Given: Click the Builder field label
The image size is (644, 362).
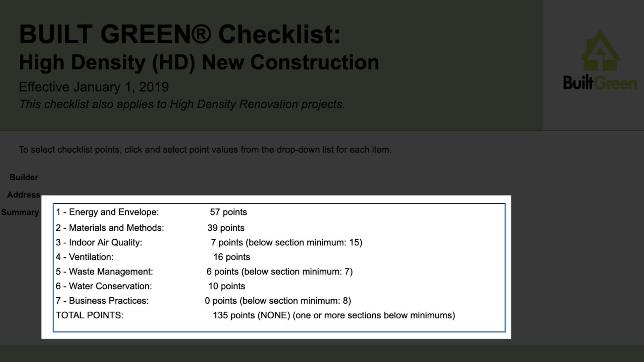Looking at the screenshot, I should (24, 177).
